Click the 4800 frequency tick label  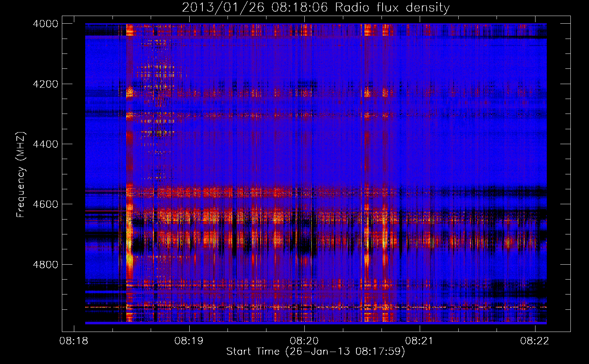[46, 264]
